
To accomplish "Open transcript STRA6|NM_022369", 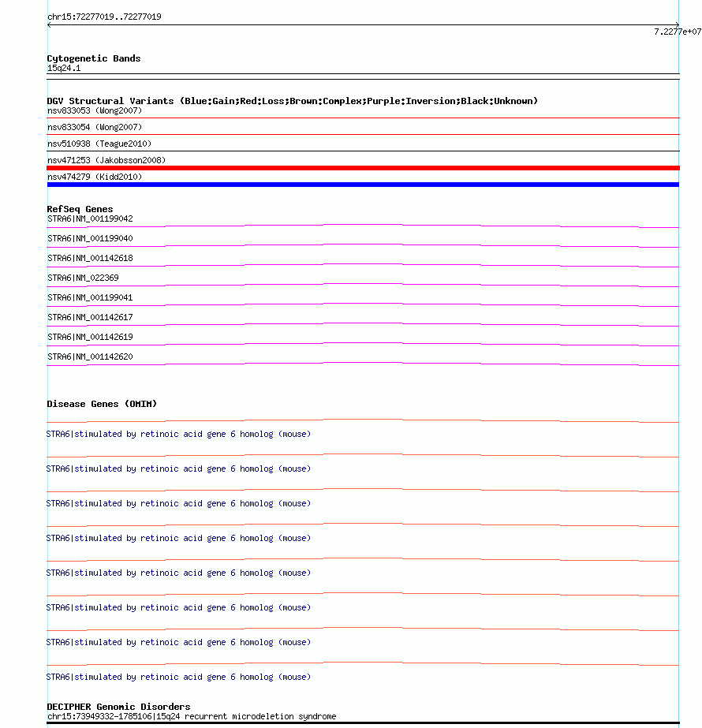I will tap(83, 278).
